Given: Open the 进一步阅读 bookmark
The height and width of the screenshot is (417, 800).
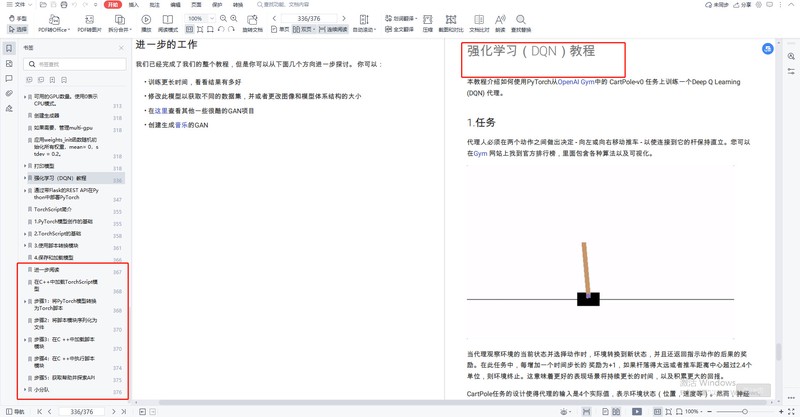Looking at the screenshot, I should click(46, 270).
